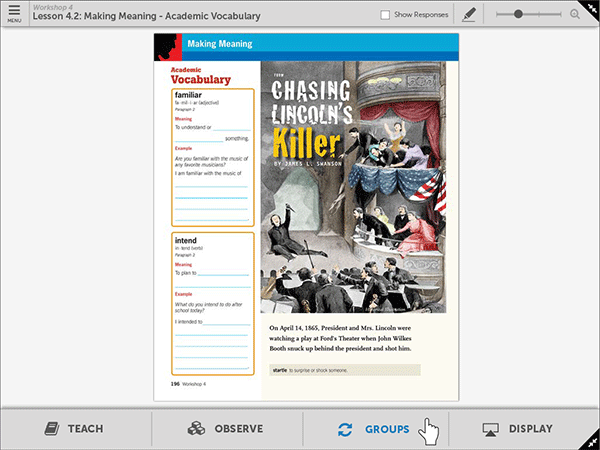
Task: Click the zoom magnifier icon
Action: tap(575, 14)
